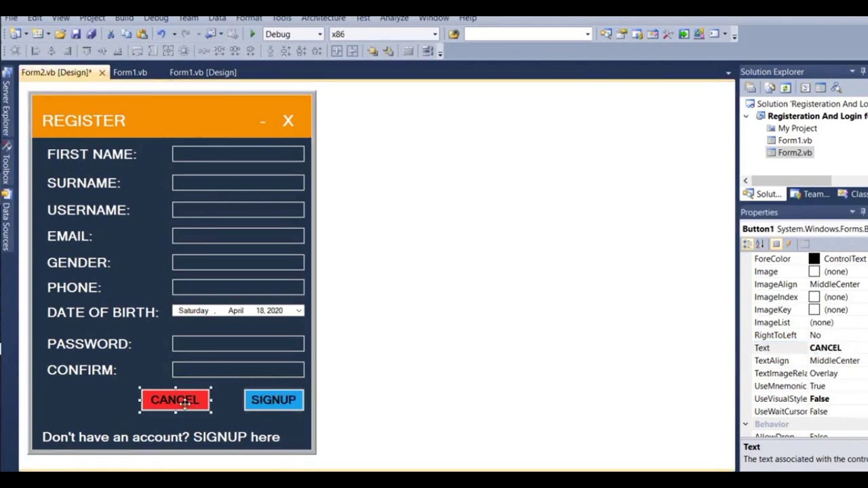Open the Project menu

tap(92, 17)
